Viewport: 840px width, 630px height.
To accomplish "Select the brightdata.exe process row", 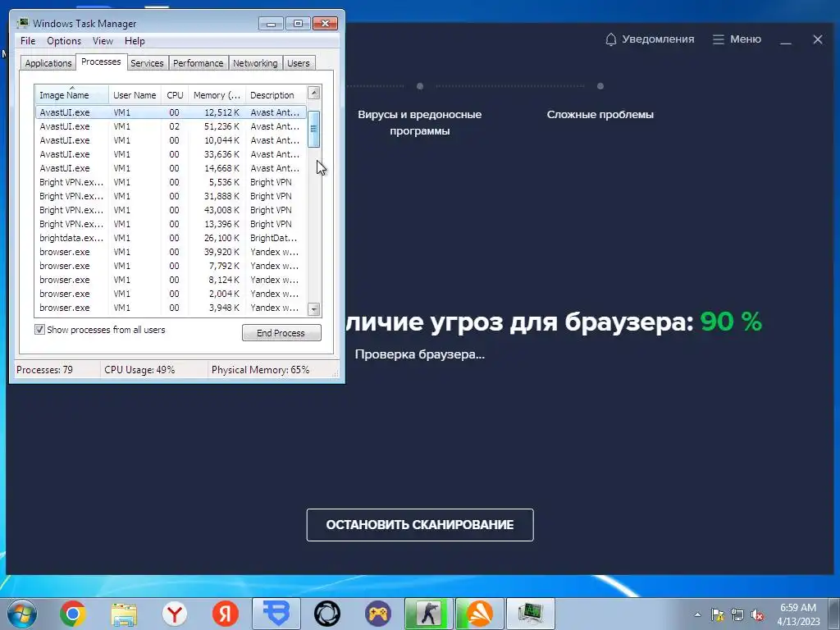I will (171, 238).
